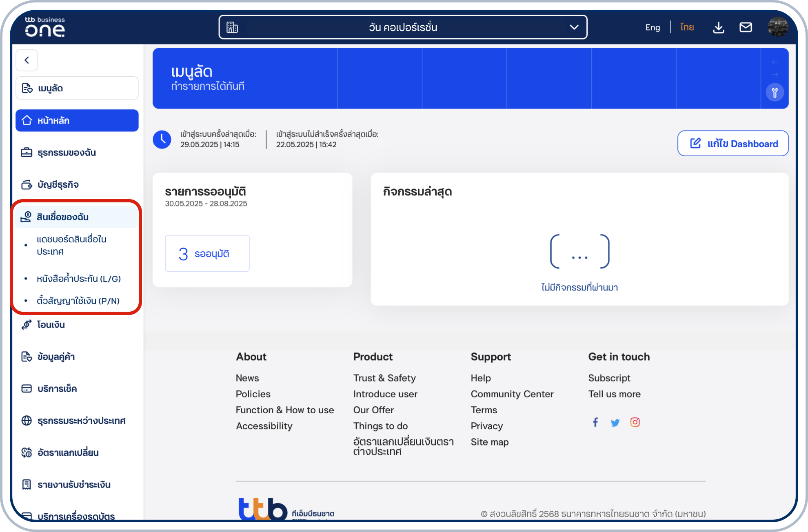Go to บัญชีธุรกิจ in the sidebar
This screenshot has width=808, height=532.
click(58, 185)
